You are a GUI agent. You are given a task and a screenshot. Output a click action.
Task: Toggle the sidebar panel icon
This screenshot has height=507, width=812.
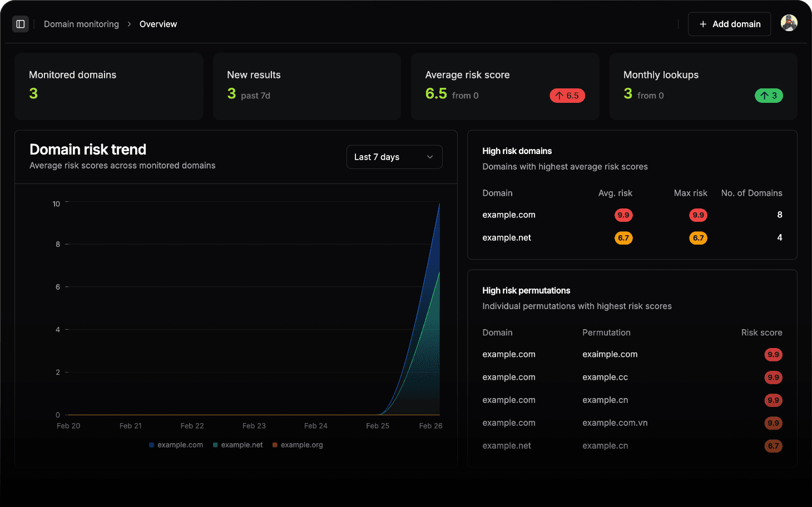[21, 24]
